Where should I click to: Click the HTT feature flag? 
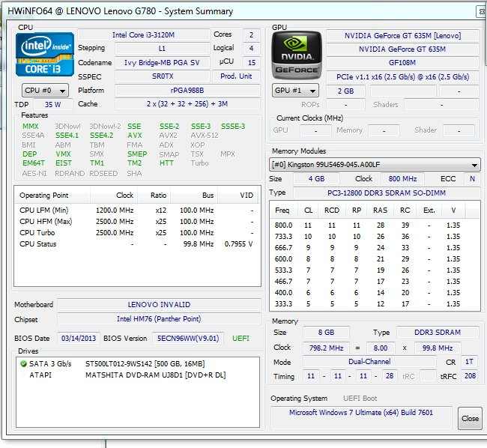pos(166,163)
